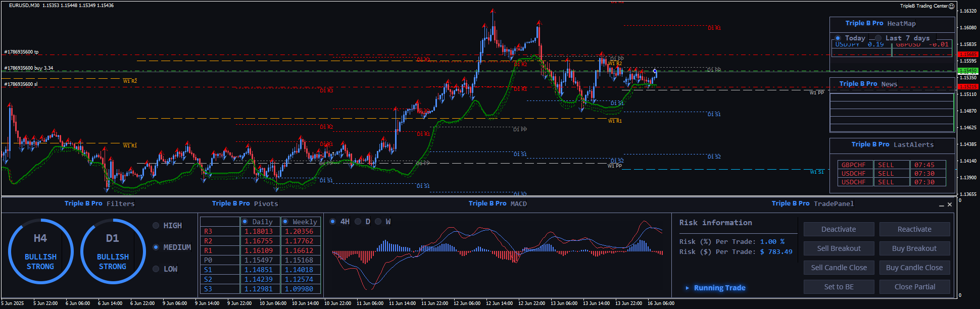Image resolution: width=980 pixels, height=309 pixels.
Task: Click the D1 bullish strong gauge
Action: [113, 251]
